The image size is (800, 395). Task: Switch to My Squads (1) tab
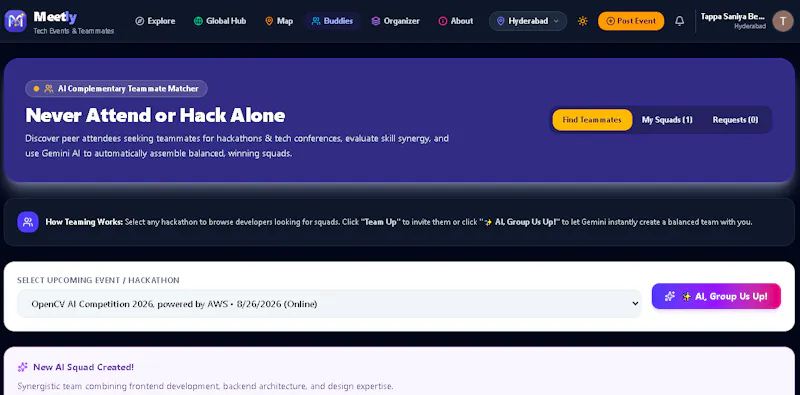click(667, 120)
